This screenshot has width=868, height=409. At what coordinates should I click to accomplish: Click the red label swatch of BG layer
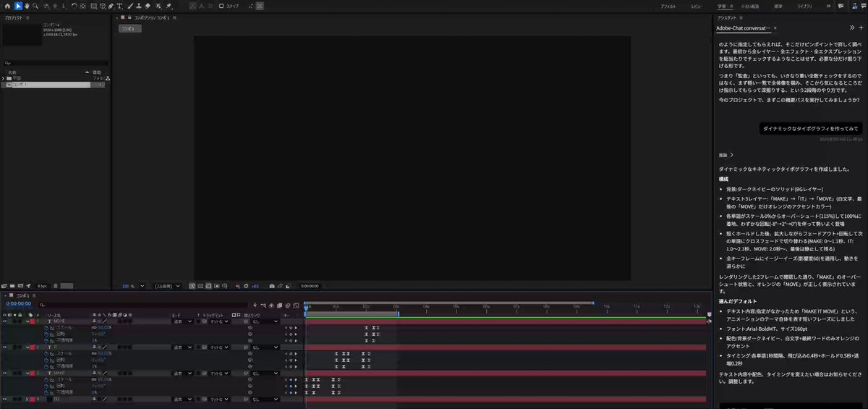(33, 399)
